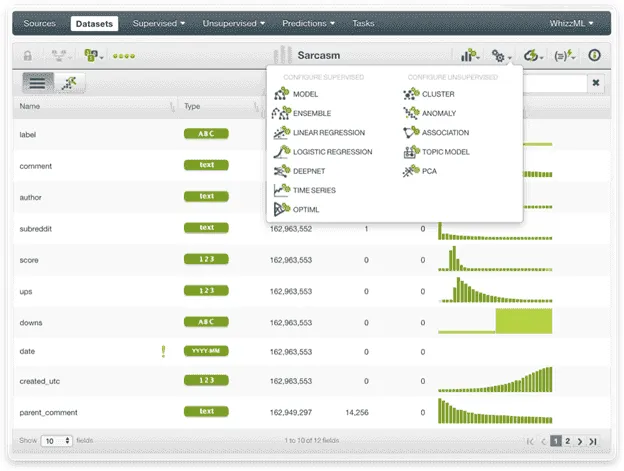This screenshot has width=624, height=471.
Task: Click the CLUSTER icon
Action: (x=411, y=94)
